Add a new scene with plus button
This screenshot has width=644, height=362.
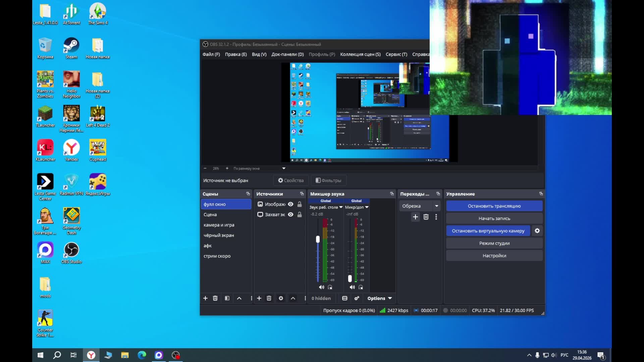point(205,298)
